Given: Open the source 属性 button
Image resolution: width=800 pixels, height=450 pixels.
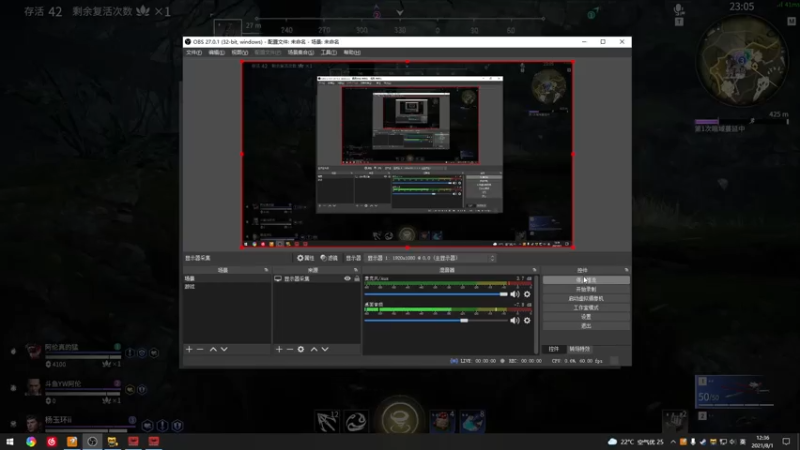Looking at the screenshot, I should click(306, 258).
